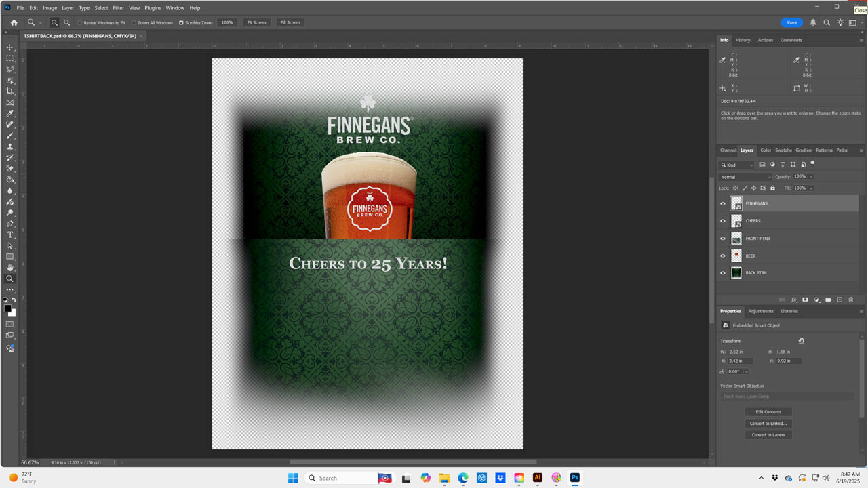Open the Illustrator app from taskbar
This screenshot has height=488, width=868.
538,478
